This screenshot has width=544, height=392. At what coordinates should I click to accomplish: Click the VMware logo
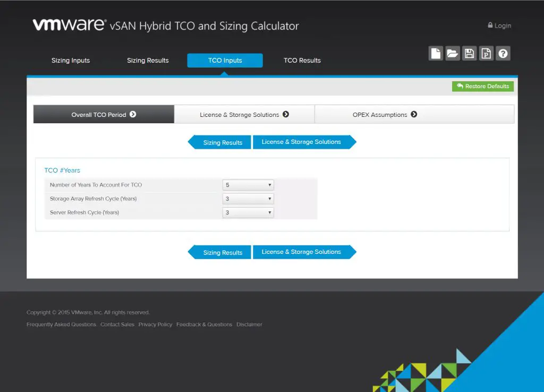(x=70, y=24)
